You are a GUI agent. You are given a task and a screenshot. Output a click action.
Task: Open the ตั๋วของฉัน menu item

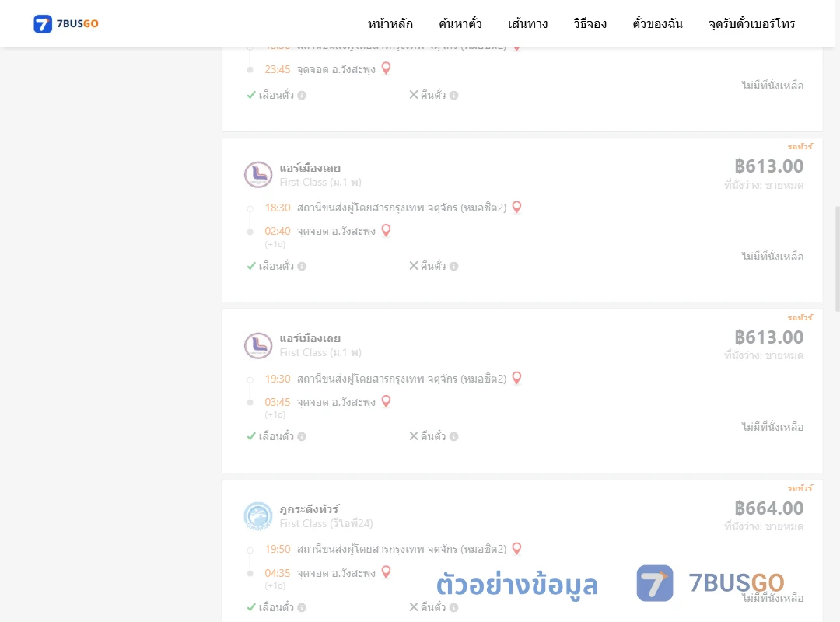click(x=657, y=23)
